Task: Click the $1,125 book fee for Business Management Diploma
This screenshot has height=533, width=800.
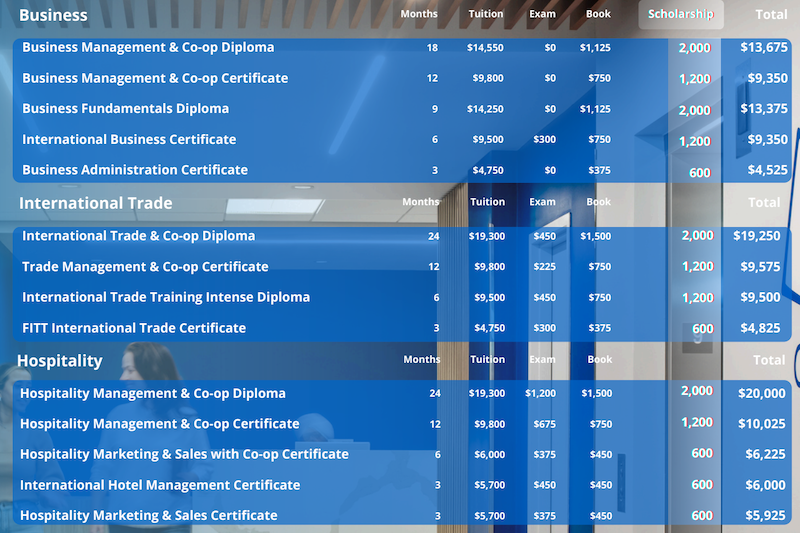Action: click(x=595, y=47)
